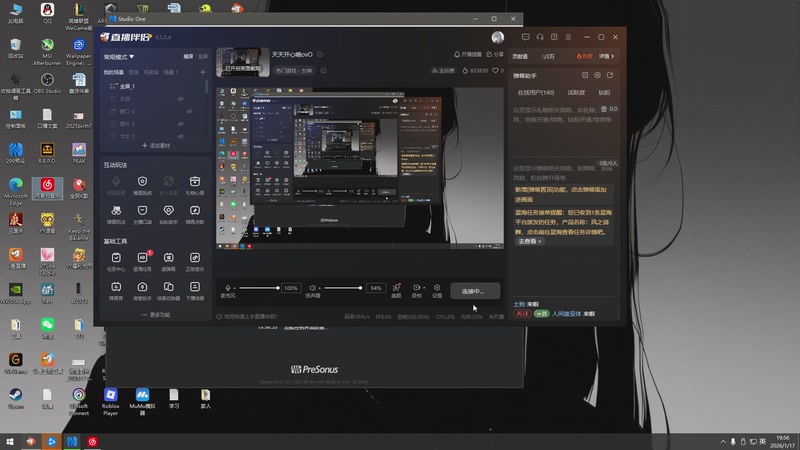Open the hamburger menu in title bar
Viewport: 800px width, 450px height.
(568, 37)
